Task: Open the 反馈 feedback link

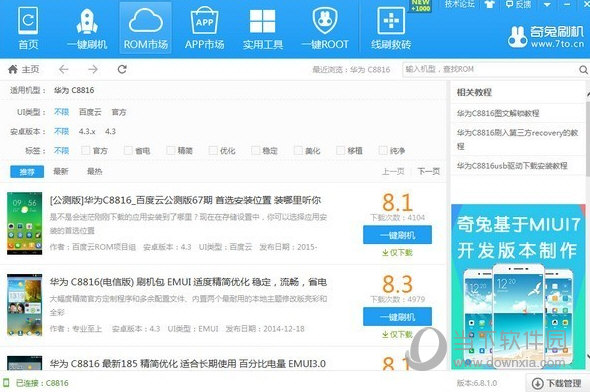Action: (518, 5)
